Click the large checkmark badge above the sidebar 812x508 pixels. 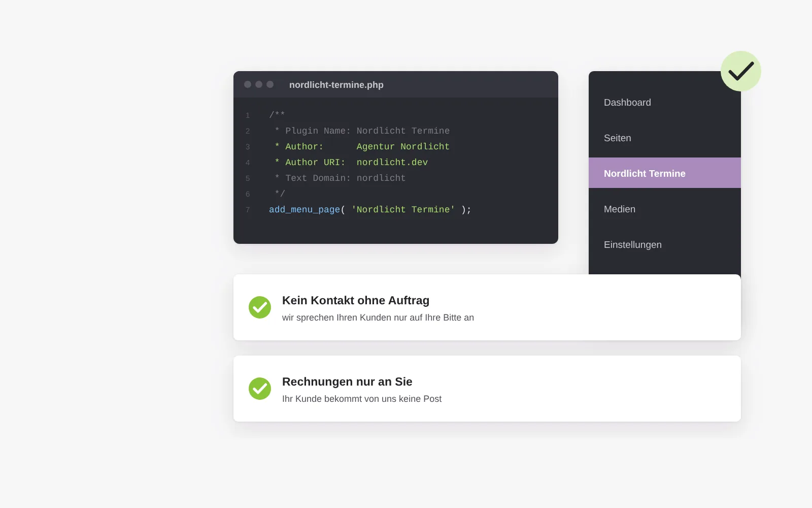pos(741,71)
